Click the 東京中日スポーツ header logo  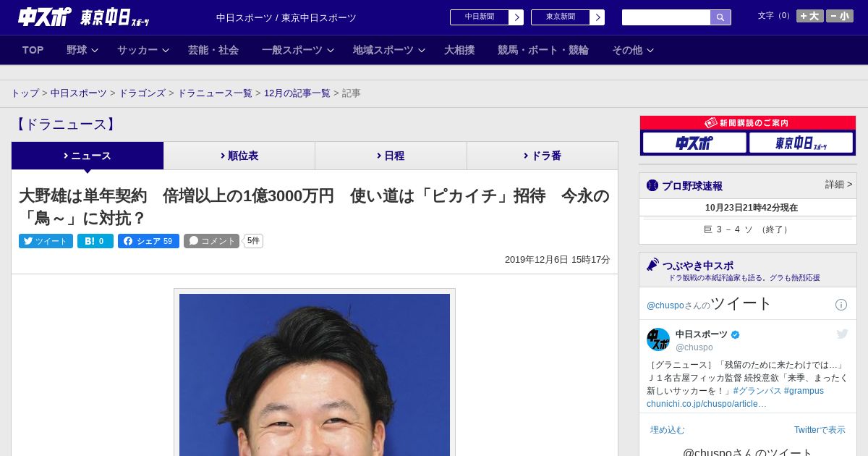click(x=115, y=17)
